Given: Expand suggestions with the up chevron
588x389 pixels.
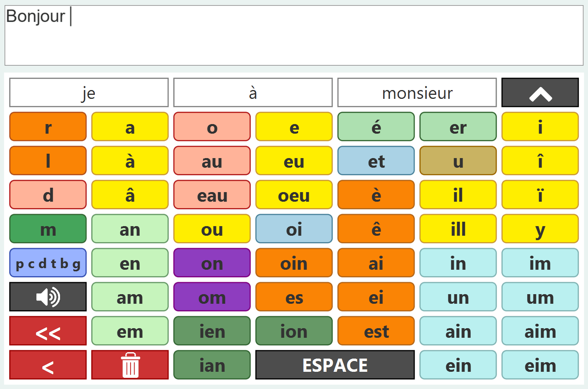Looking at the screenshot, I should tap(540, 93).
